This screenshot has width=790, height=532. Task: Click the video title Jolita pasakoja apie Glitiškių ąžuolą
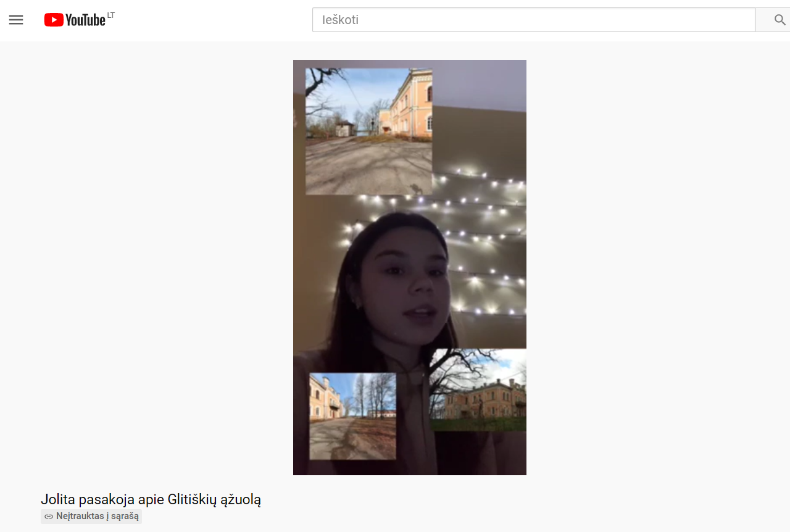coord(151,499)
